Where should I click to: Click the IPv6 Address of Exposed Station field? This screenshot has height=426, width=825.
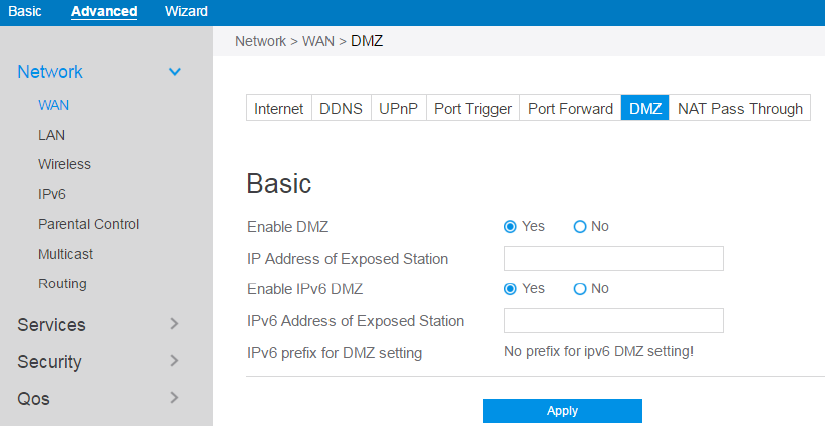coord(613,321)
